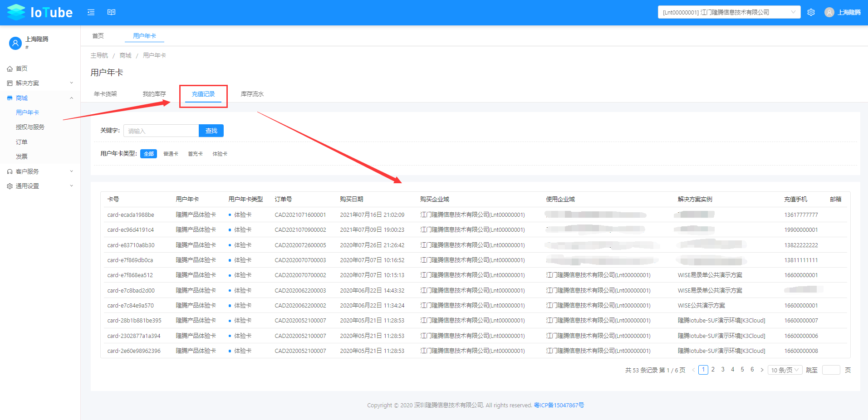The image size is (868, 420).
Task: Focus the 关键字 search input
Action: coord(161,131)
